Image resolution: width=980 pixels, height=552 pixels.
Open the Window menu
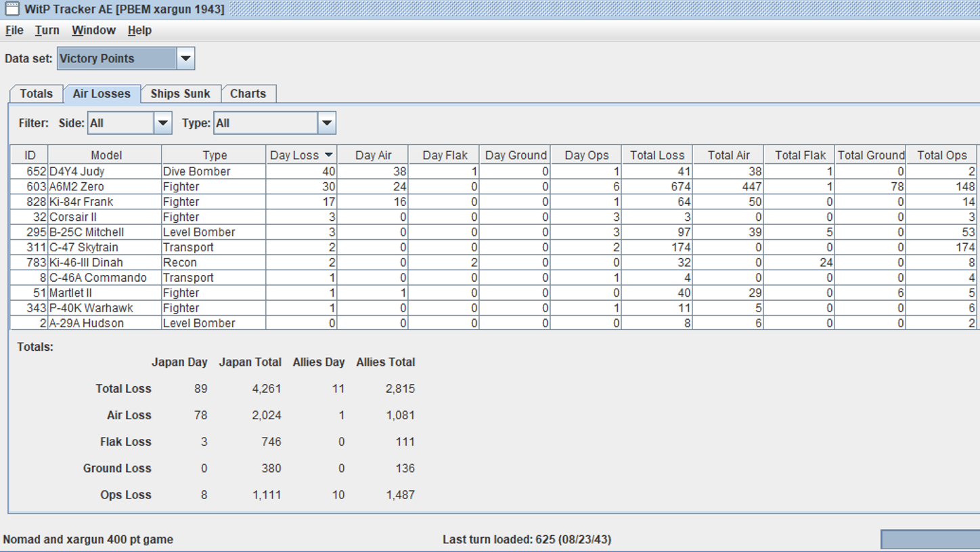point(93,30)
